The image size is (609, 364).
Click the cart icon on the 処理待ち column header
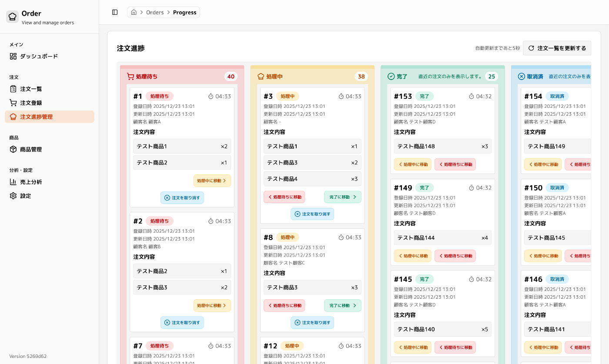coord(130,76)
